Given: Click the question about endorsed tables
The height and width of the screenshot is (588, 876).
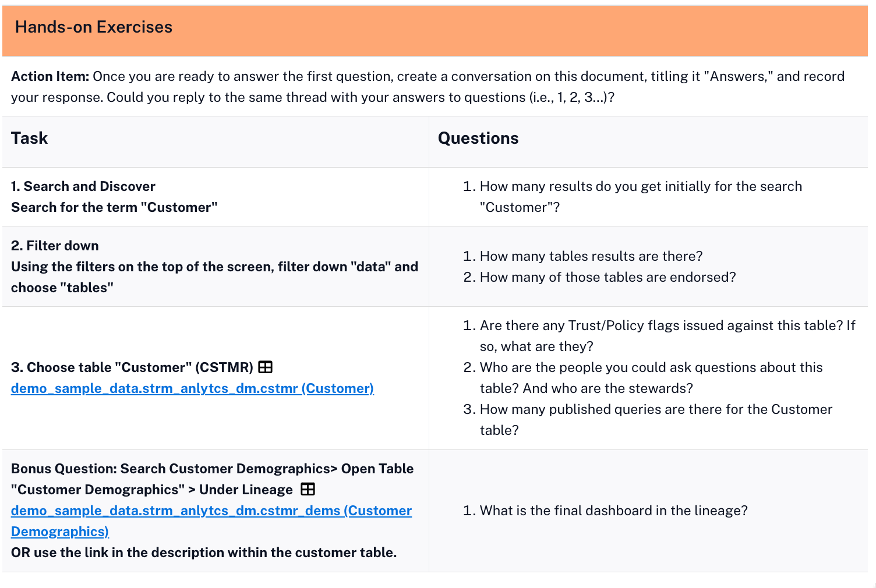Looking at the screenshot, I should pyautogui.click(x=607, y=277).
